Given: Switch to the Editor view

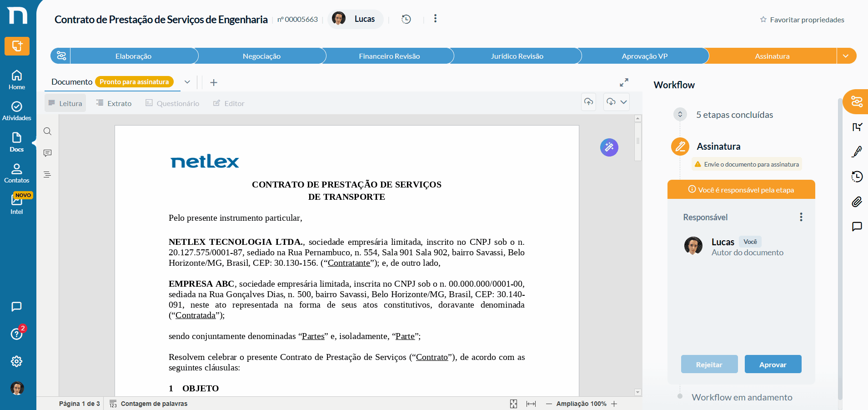Looking at the screenshot, I should point(229,103).
